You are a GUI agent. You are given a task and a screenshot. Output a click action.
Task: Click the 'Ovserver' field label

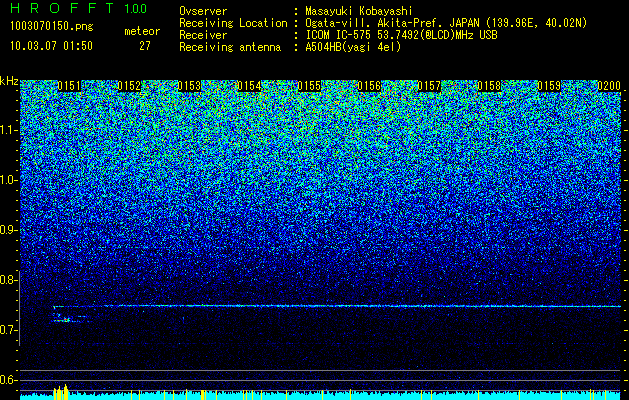click(203, 11)
